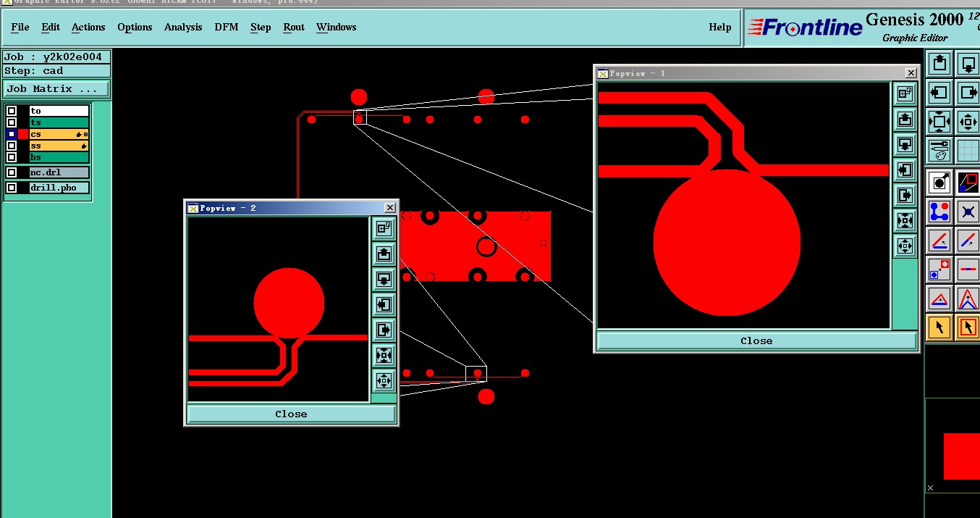980x518 pixels.
Task: Toggle checkbox for layer ss
Action: (11, 146)
